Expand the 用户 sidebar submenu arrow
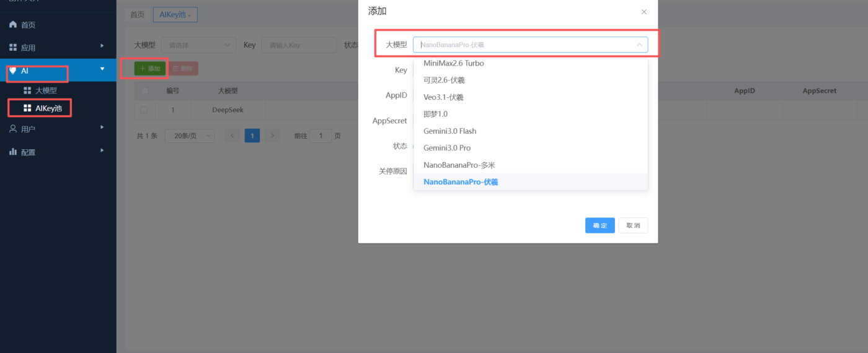 [x=102, y=128]
